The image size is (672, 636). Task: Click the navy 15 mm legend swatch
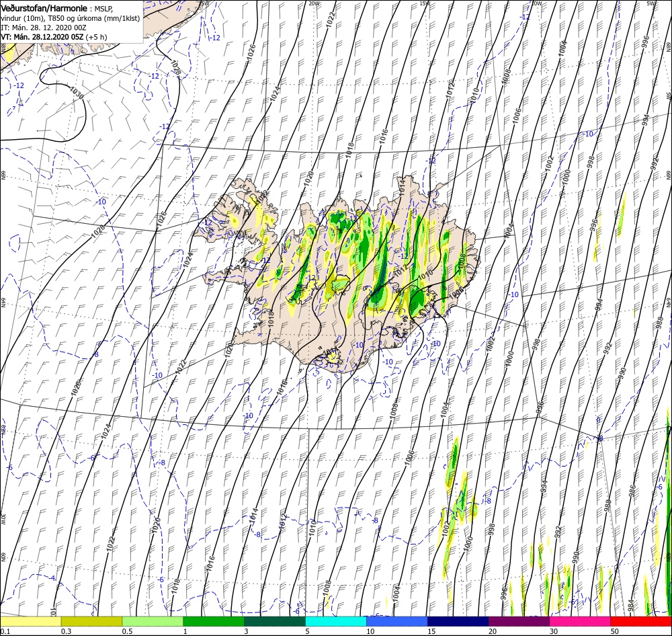tap(458, 621)
